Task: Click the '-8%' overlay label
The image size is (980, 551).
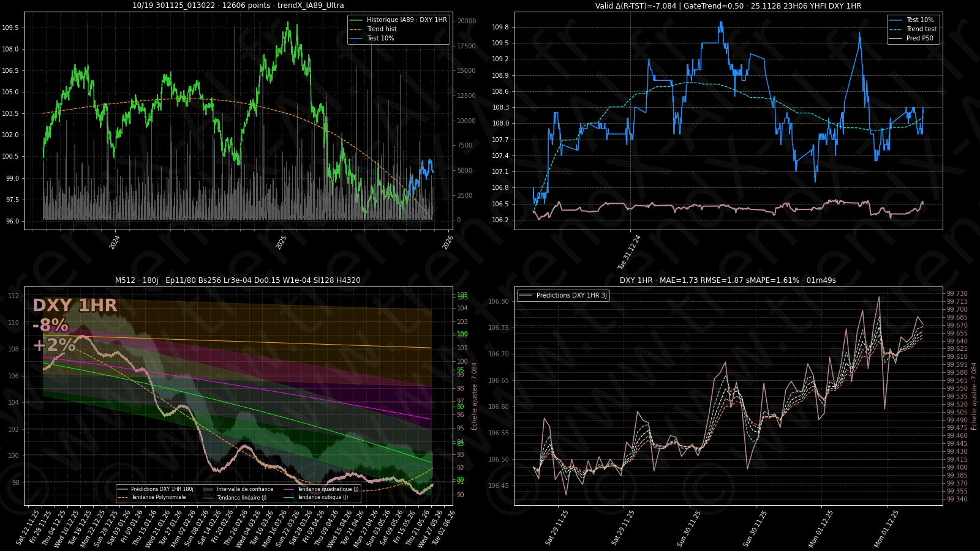Action: pos(50,325)
